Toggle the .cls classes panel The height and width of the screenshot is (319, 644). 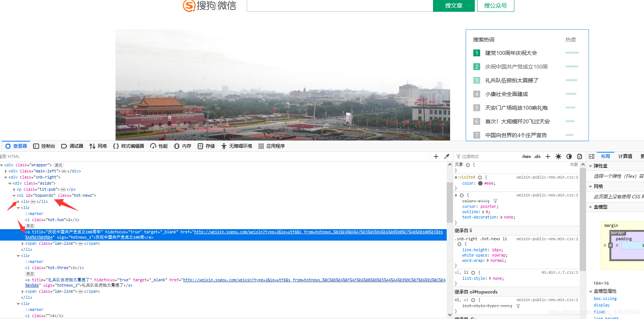tap(537, 156)
